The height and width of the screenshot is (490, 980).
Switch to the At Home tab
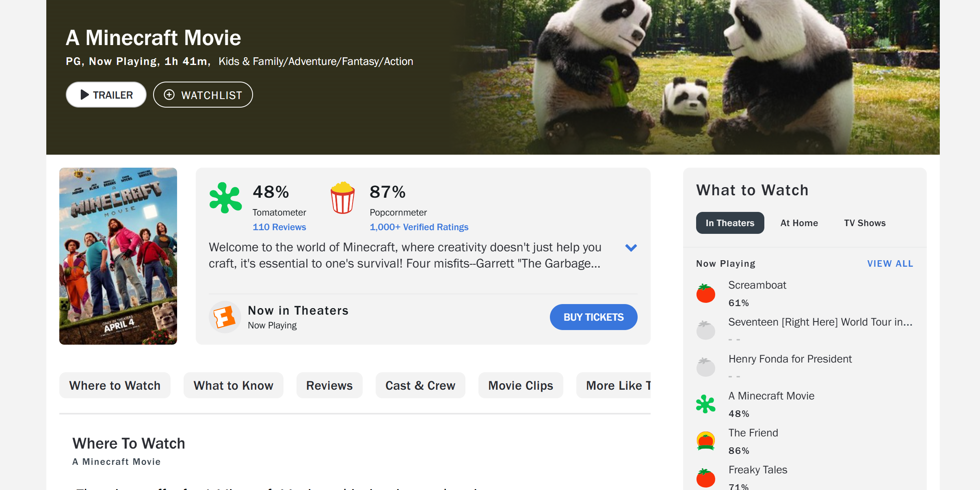click(799, 223)
